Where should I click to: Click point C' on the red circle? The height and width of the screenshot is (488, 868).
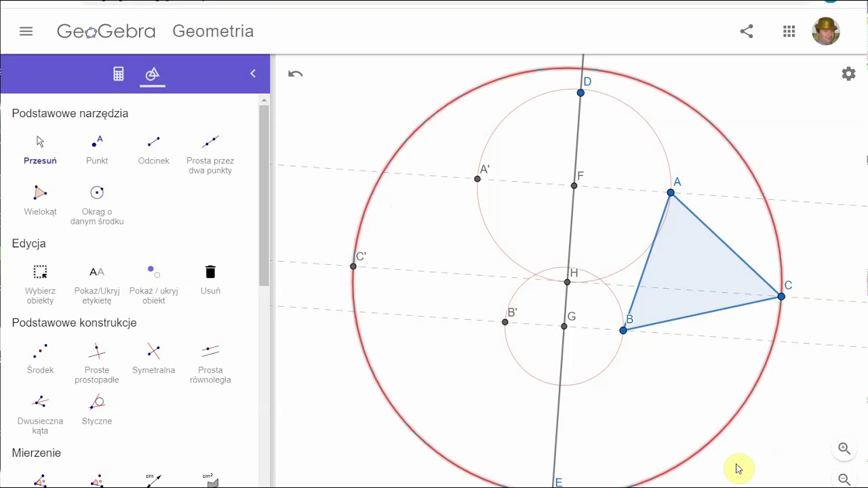click(353, 266)
